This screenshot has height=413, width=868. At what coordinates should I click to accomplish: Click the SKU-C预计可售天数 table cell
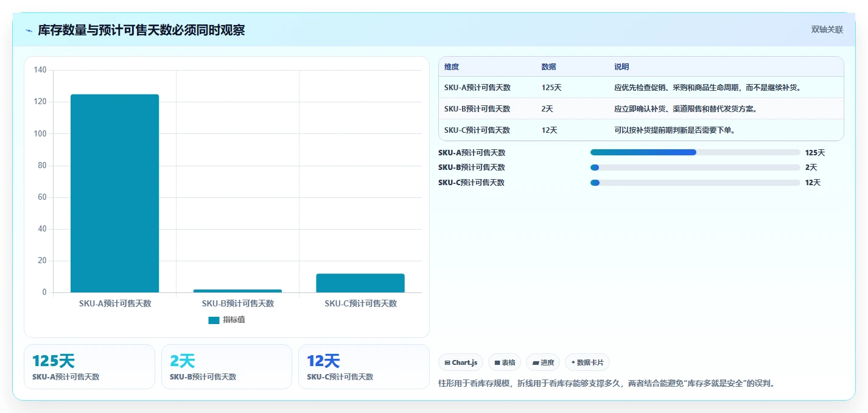477,130
